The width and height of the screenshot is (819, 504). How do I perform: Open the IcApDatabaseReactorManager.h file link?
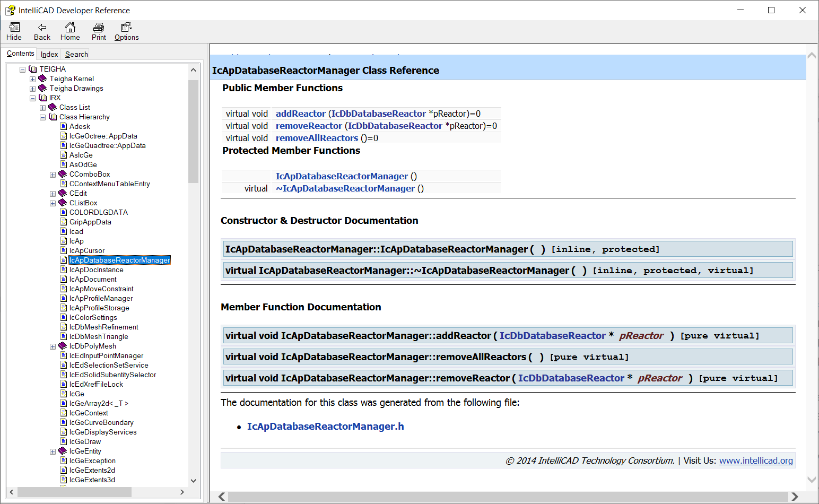[326, 427]
